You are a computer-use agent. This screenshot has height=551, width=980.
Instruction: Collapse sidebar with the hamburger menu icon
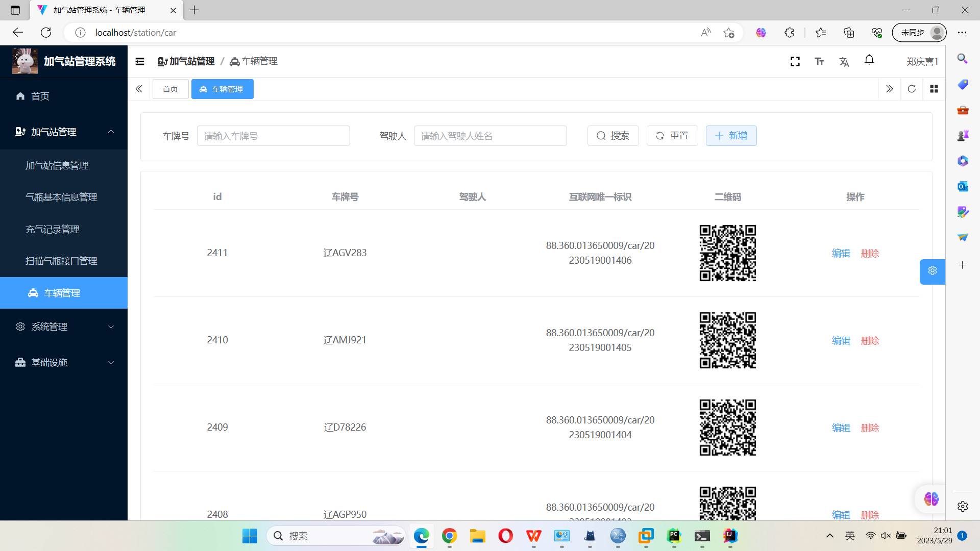click(x=140, y=62)
